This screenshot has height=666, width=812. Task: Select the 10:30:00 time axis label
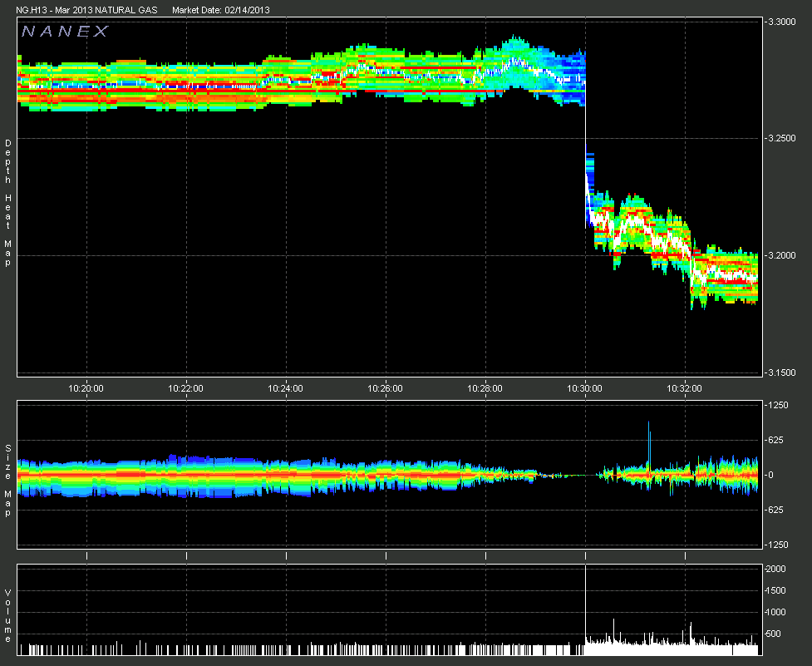(x=584, y=388)
